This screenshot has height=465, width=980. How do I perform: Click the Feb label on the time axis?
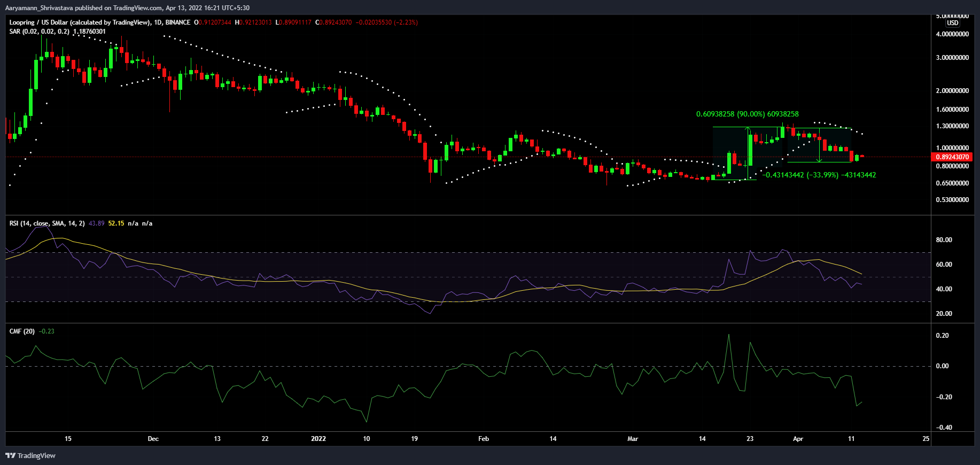(x=484, y=439)
